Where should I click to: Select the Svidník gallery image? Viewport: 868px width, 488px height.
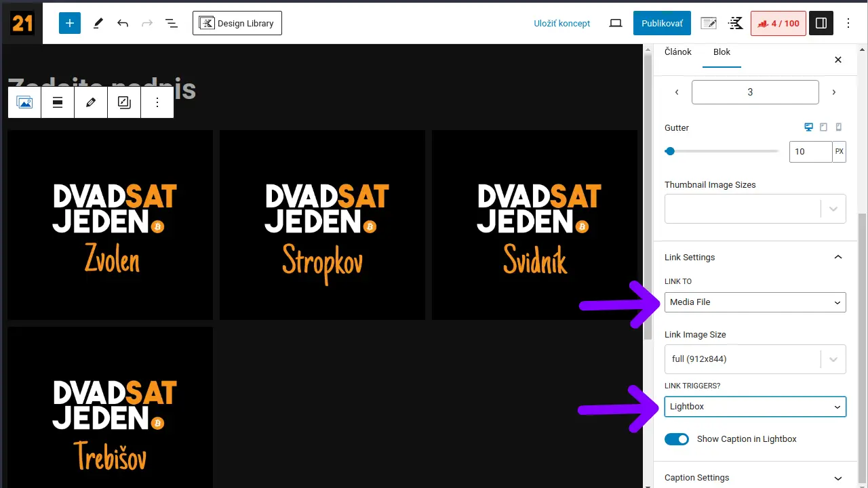point(534,225)
